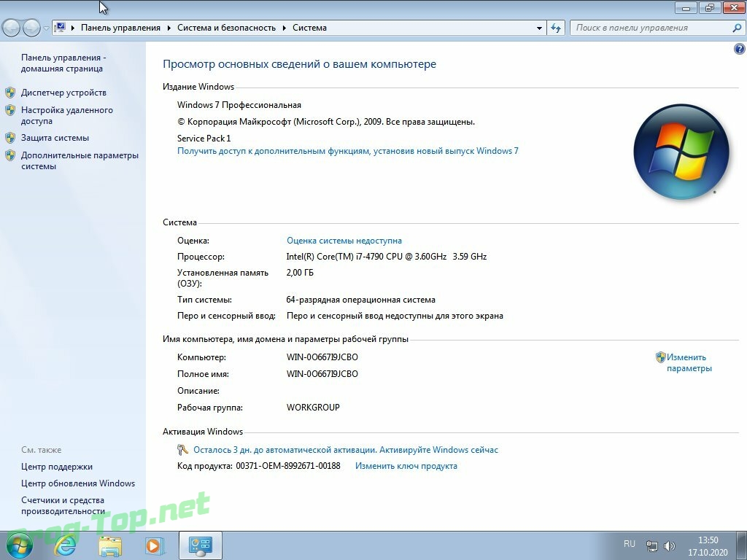
Task: Click link to get additional Windows 7 features
Action: pyautogui.click(x=348, y=151)
